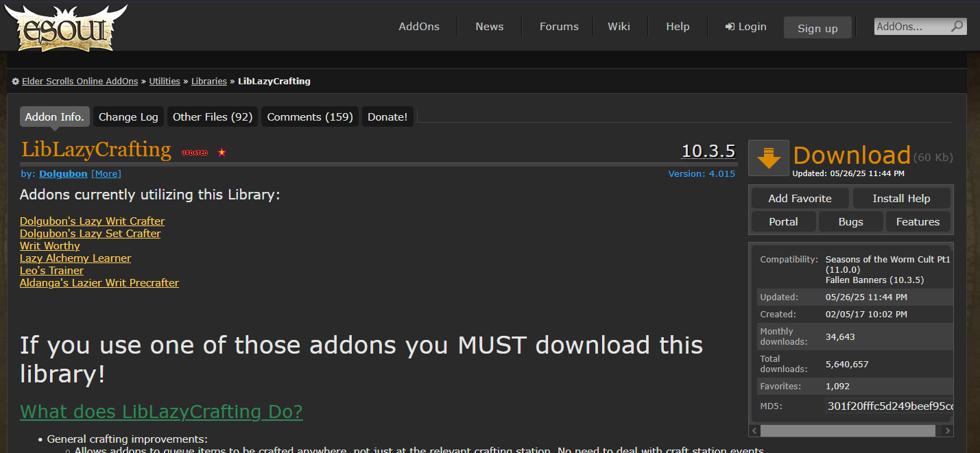Viewport: 980px width, 453px height.
Task: Click the created date 02/05/17 10:02 PM
Action: [866, 315]
